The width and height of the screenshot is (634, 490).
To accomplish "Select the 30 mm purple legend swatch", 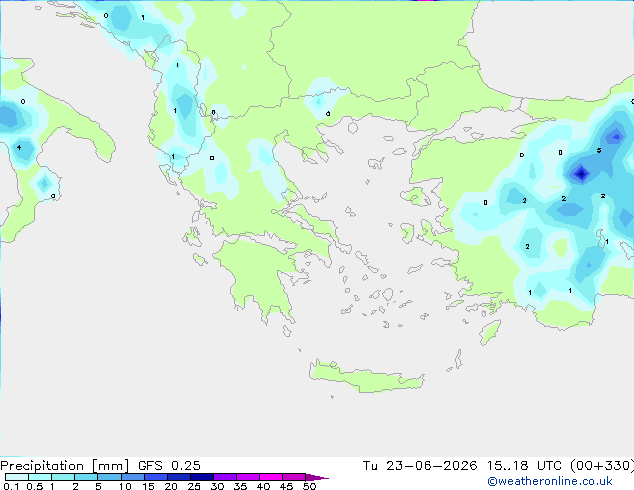I will click(x=225, y=477).
